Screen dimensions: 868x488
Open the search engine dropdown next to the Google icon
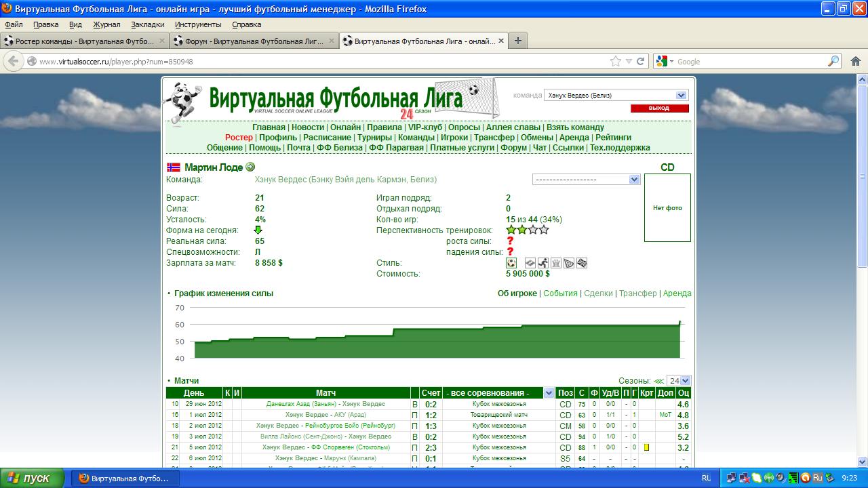click(x=672, y=62)
